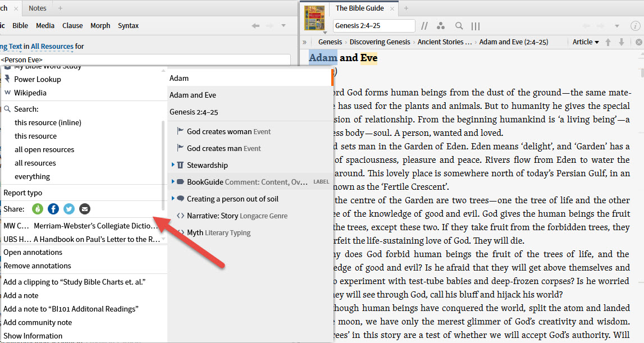The width and height of the screenshot is (644, 343).
Task: Select the Morph search type
Action: tap(100, 25)
